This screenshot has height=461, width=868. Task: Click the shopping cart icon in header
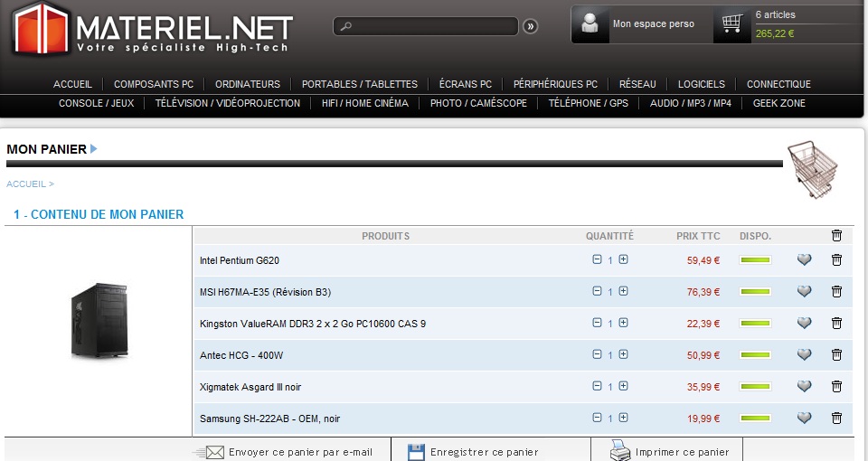pyautogui.click(x=732, y=24)
